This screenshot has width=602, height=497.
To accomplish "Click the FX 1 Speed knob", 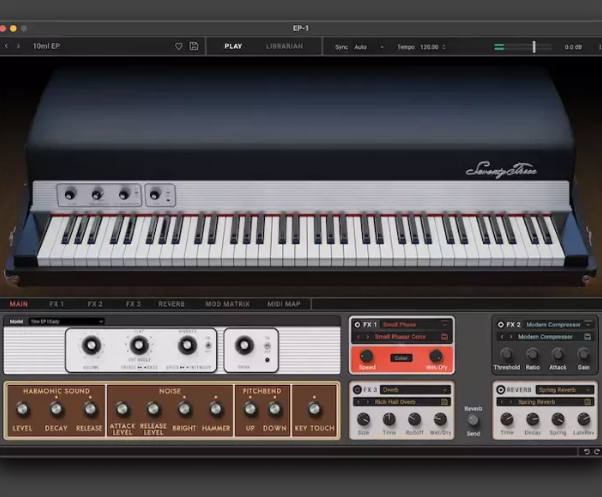I will tap(366, 356).
